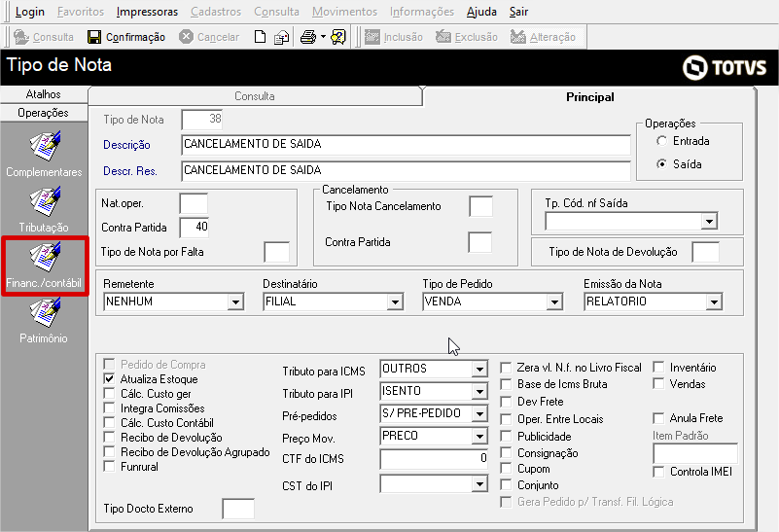Viewport: 779px width, 532px height.
Task: Open the Pré-pedidos dropdown
Action: pos(479,413)
